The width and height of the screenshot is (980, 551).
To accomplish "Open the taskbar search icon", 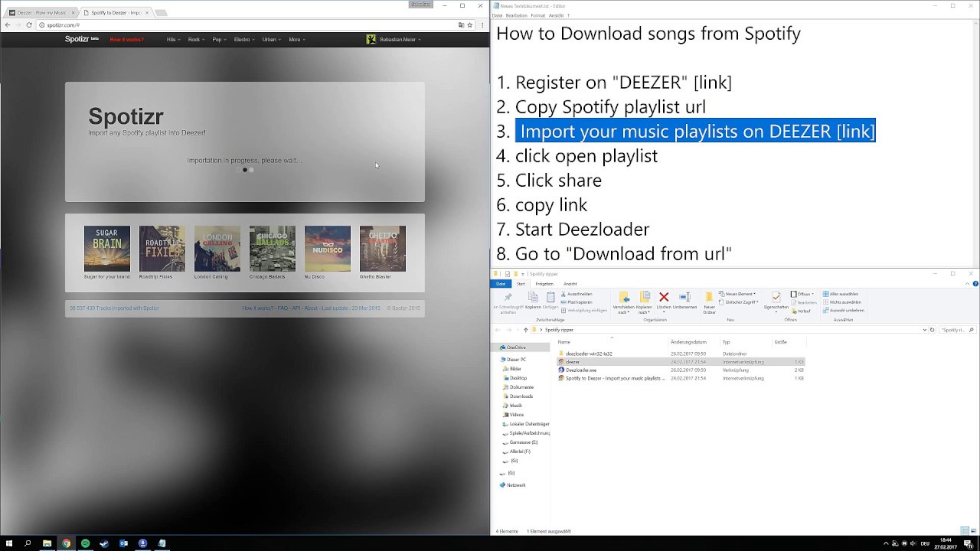I will (28, 543).
